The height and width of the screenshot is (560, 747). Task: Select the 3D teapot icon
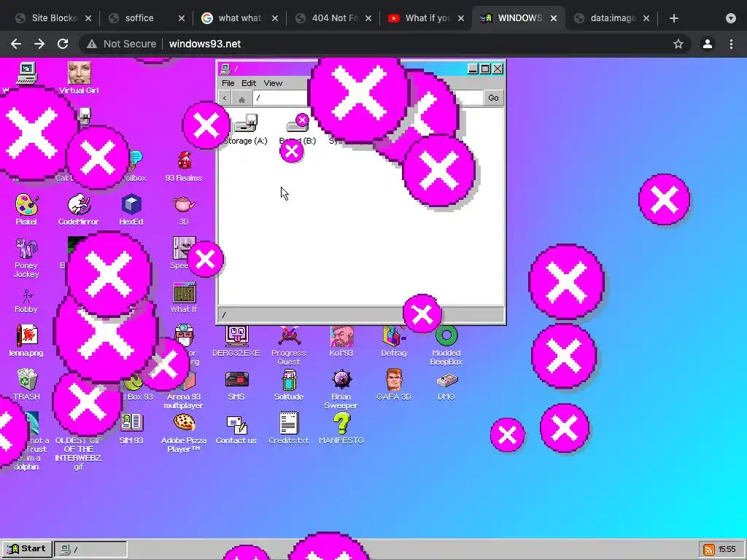(183, 209)
